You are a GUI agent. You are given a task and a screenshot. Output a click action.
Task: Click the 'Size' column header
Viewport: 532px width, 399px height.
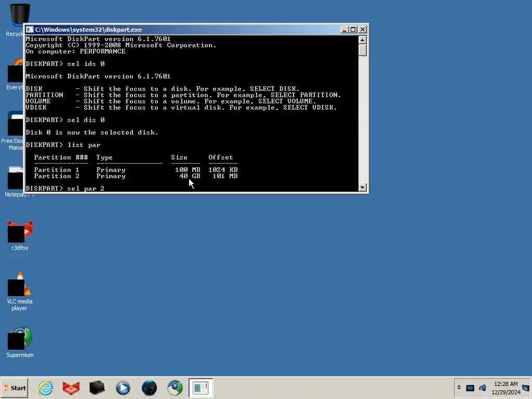pyautogui.click(x=179, y=157)
